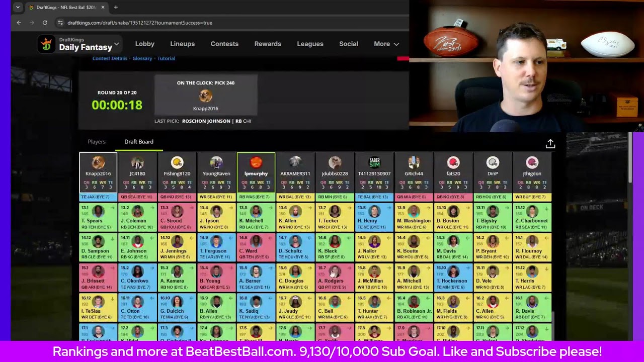Image resolution: width=644 pixels, height=362 pixels.
Task: Click A. Kamara pick 15.3 card
Action: [x=177, y=277]
